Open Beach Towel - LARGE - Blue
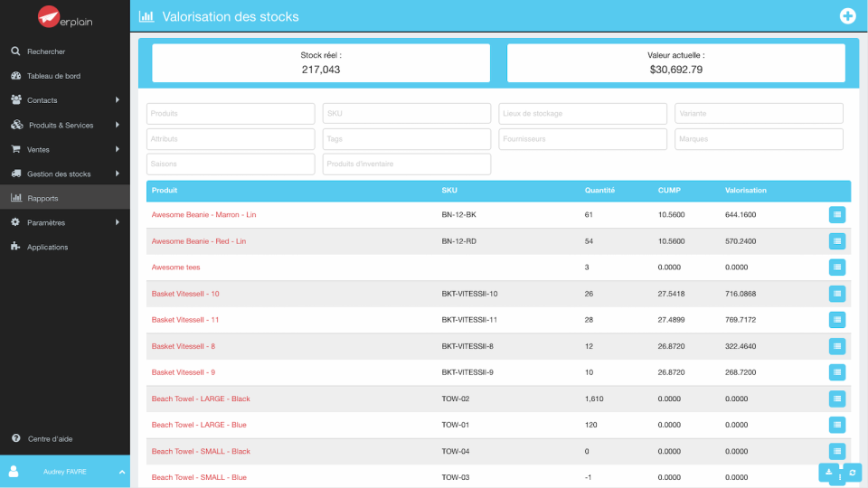 [199, 425]
